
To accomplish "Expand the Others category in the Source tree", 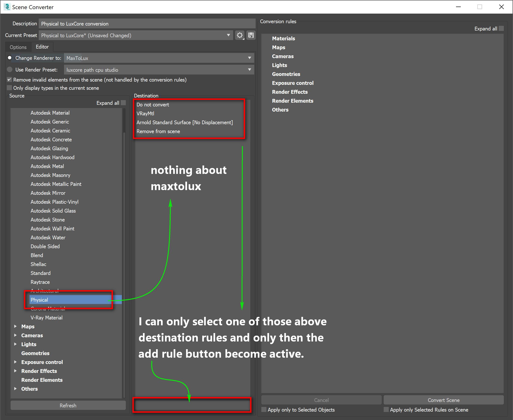I will (x=15, y=389).
